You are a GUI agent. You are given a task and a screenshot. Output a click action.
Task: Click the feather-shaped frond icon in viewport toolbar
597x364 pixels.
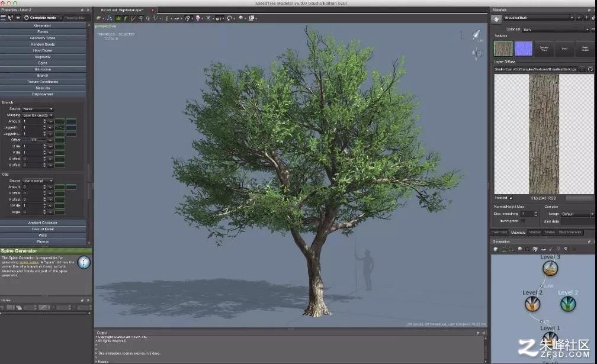coord(126,18)
